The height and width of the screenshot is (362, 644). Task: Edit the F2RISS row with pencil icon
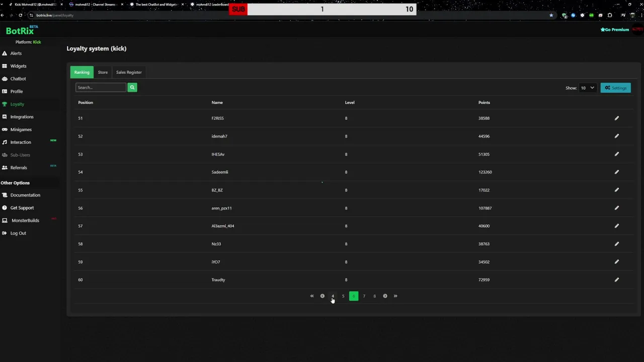point(616,118)
